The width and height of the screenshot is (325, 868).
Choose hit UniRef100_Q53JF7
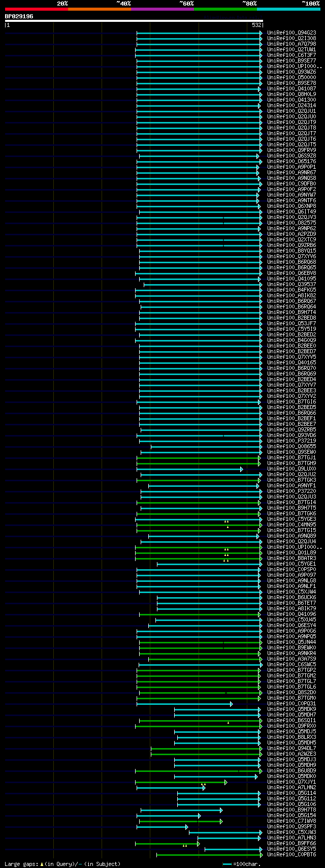[x=291, y=323]
